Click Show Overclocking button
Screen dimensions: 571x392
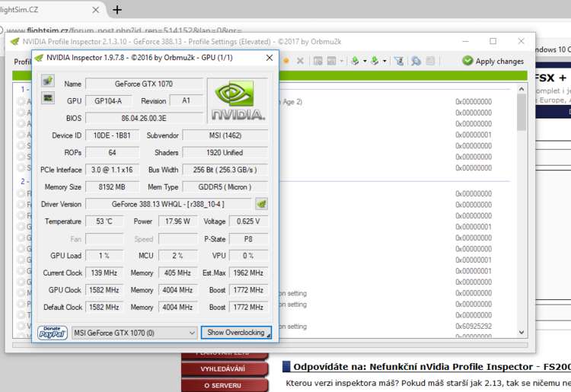click(x=236, y=333)
